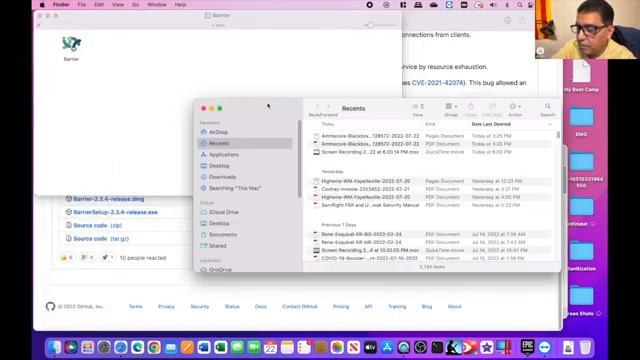Select Ammacore-Blackbox PDF Document row
Screen dimensions: 640x360
432,144
